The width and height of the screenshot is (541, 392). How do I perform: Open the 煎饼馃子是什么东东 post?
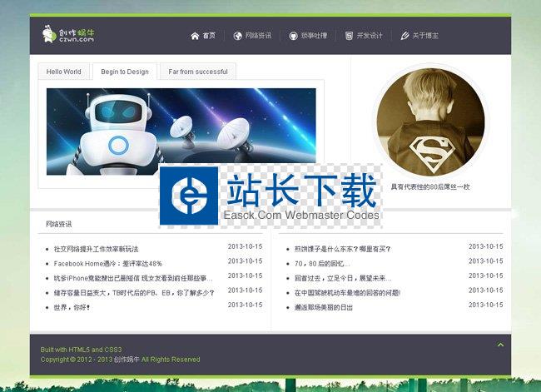tap(342, 249)
